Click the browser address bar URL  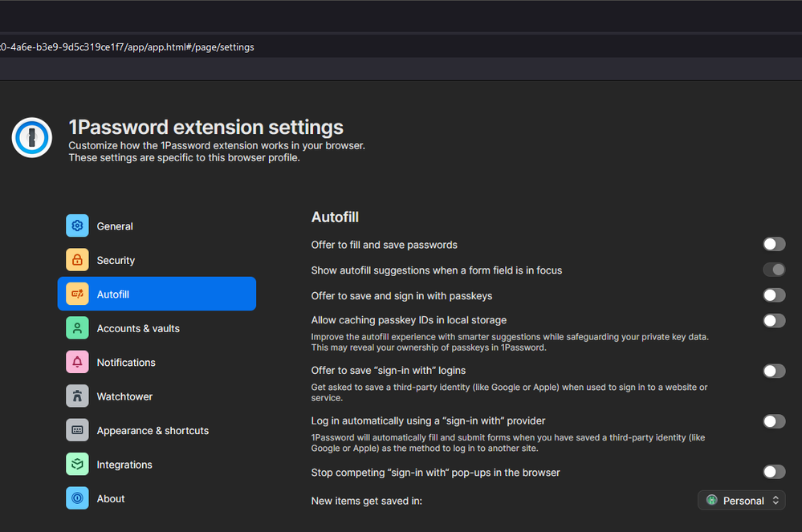[127, 47]
